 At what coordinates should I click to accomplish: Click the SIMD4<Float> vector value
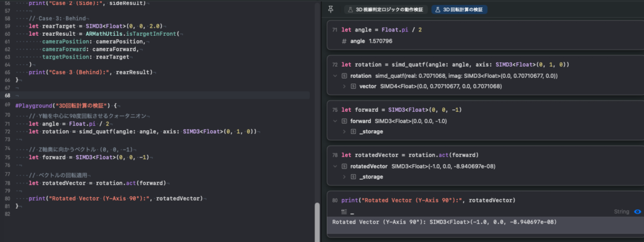[441, 87]
